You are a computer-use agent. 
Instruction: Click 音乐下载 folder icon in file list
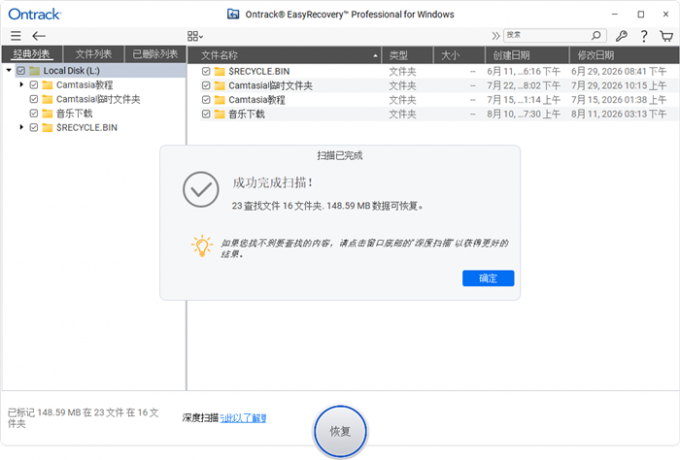[220, 114]
